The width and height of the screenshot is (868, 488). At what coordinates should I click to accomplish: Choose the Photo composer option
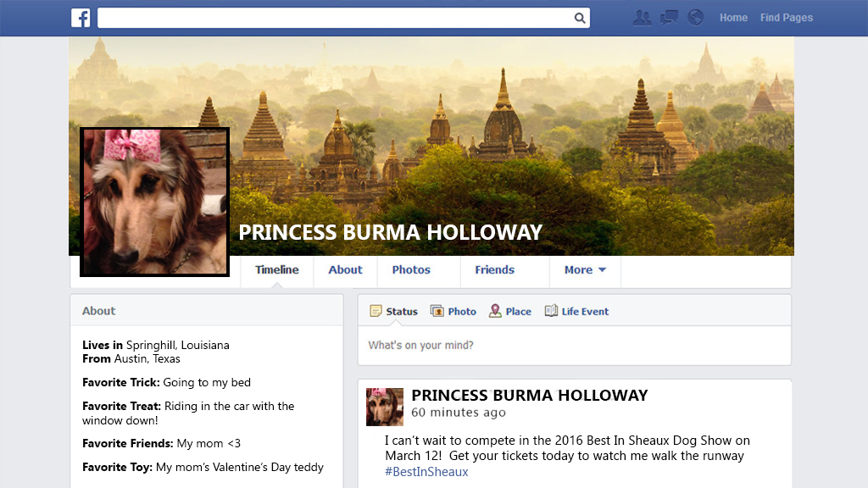pyautogui.click(x=453, y=311)
